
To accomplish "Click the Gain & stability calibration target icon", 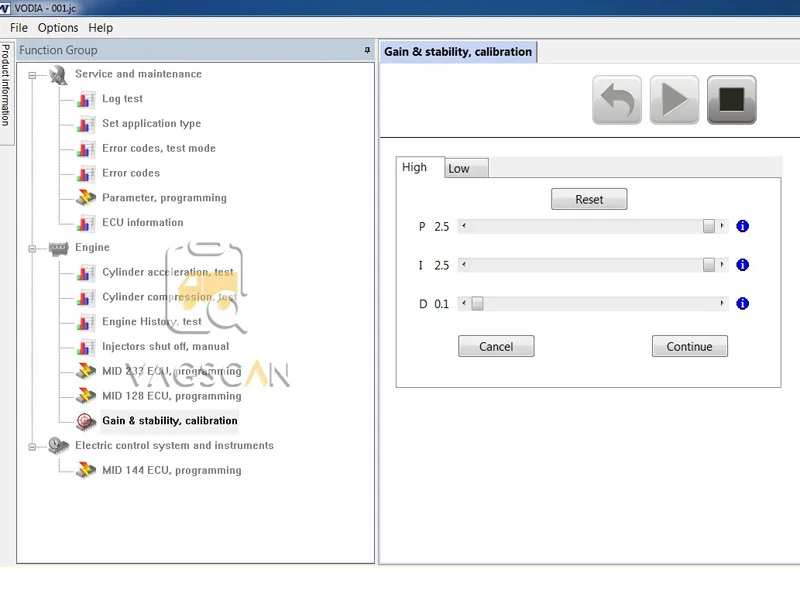I will coord(86,421).
